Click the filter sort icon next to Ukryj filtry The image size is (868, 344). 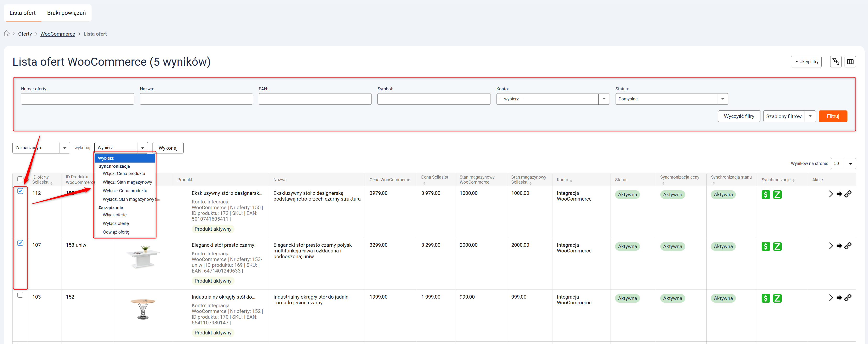(835, 62)
